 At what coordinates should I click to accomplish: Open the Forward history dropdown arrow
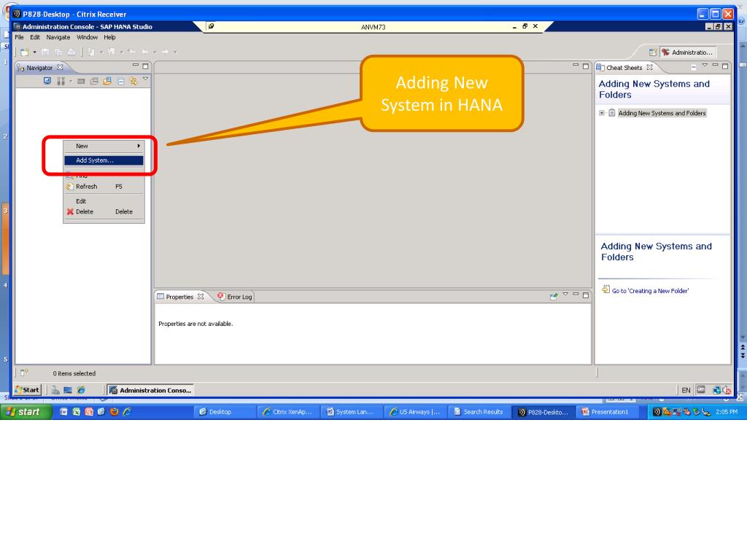pos(175,52)
